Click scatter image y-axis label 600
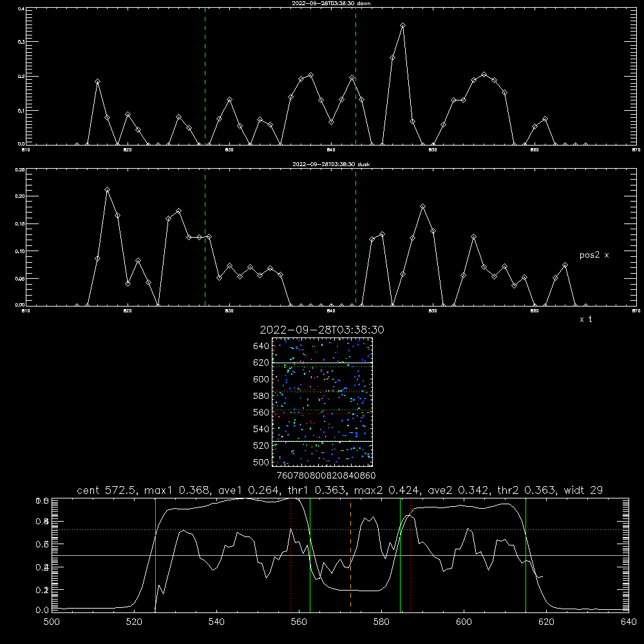The image size is (644, 644). click(261, 379)
